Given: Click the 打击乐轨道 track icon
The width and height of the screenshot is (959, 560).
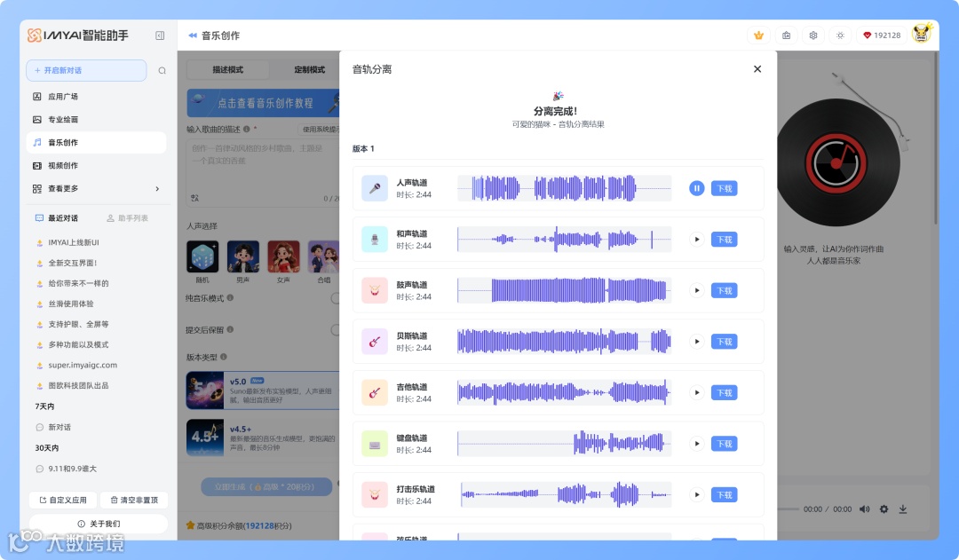Looking at the screenshot, I should [375, 494].
